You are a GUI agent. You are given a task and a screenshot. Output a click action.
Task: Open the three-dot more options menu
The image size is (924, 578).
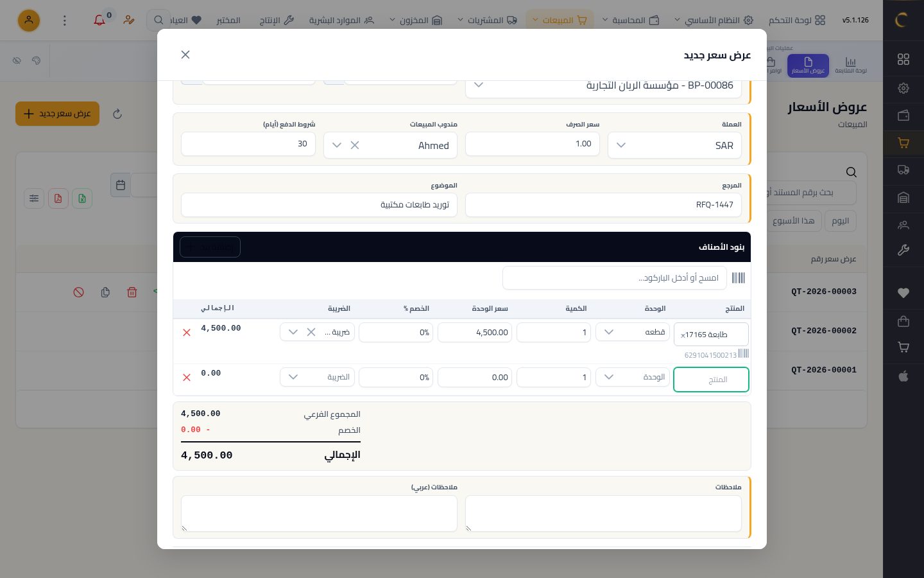64,21
